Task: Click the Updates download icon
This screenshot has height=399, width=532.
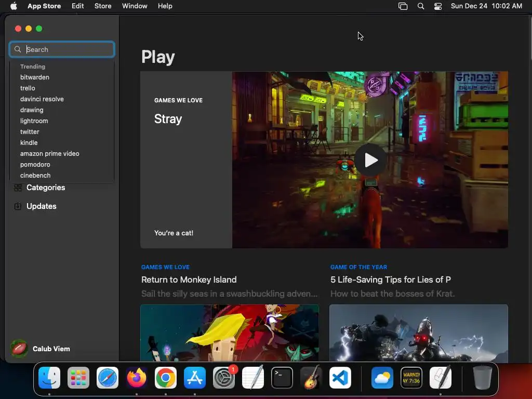Action: [x=18, y=206]
